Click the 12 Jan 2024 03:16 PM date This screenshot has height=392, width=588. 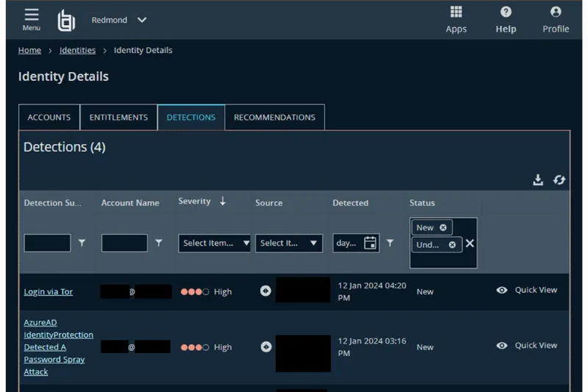[372, 347]
